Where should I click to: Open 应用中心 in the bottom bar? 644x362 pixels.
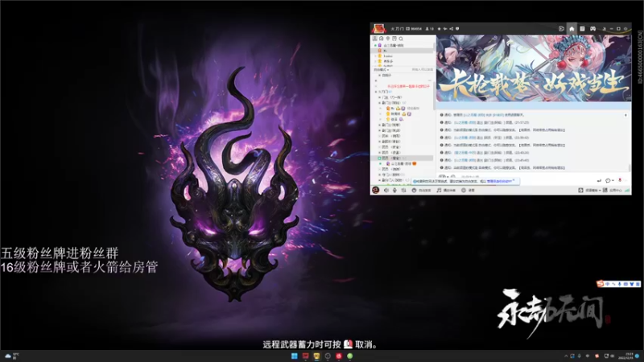(x=612, y=190)
